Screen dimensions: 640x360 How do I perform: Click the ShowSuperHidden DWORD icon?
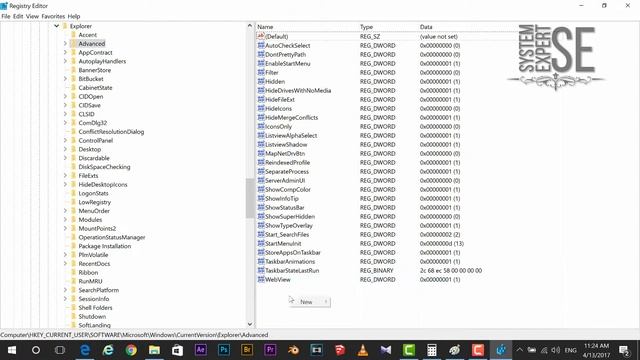(x=261, y=216)
